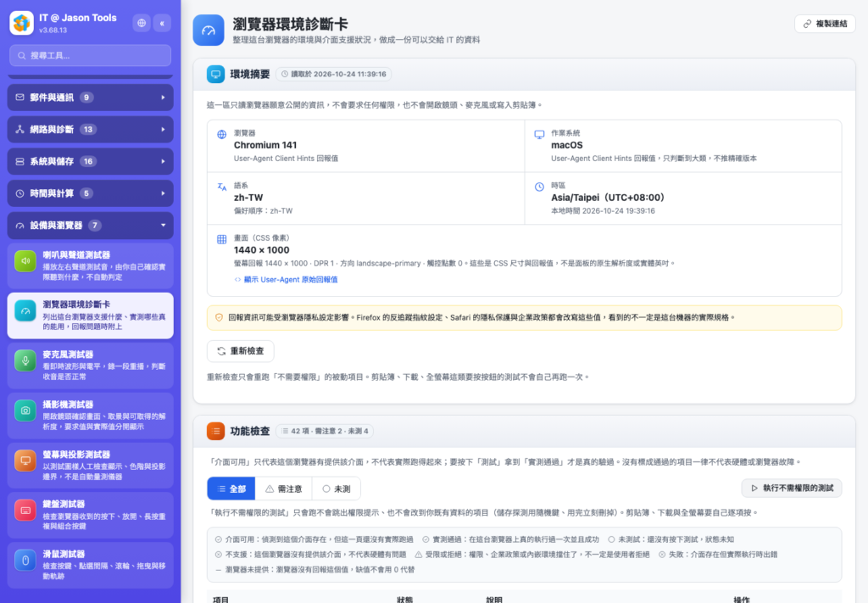868x603 pixels.
Task: Click the 環境摘要 monitor icon
Action: tap(216, 74)
